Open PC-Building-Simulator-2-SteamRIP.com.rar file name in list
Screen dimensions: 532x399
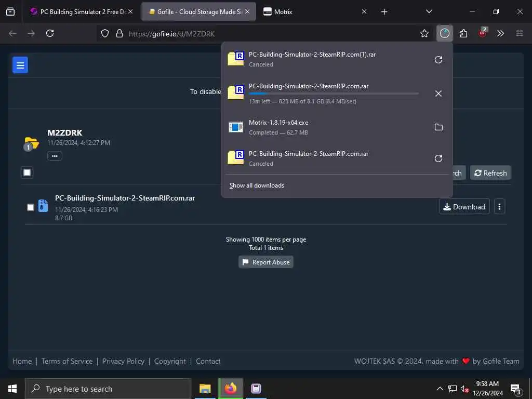[x=125, y=198]
